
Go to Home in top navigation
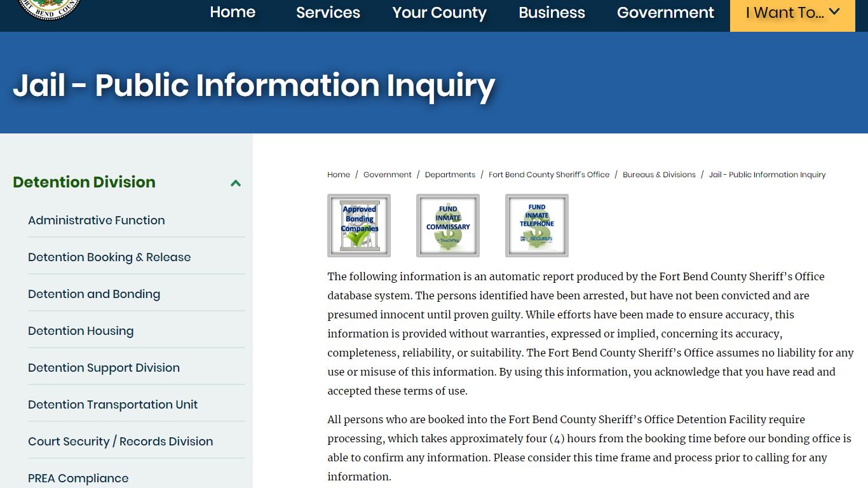(x=233, y=13)
